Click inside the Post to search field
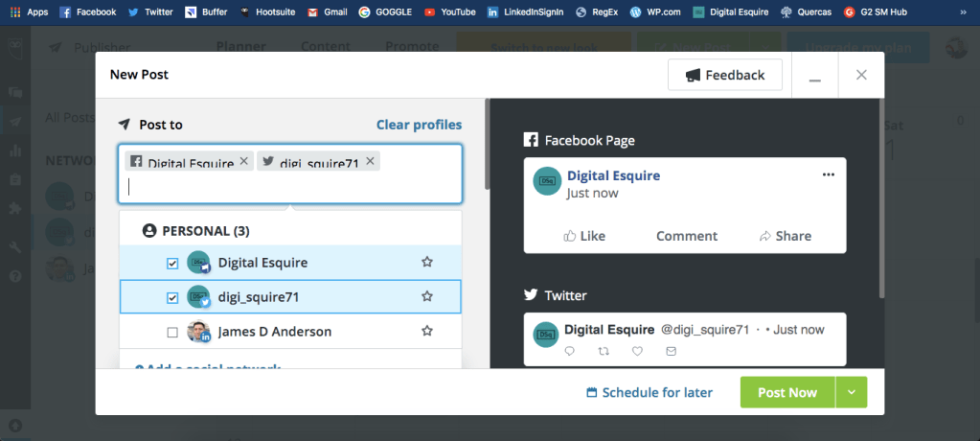 [x=287, y=187]
